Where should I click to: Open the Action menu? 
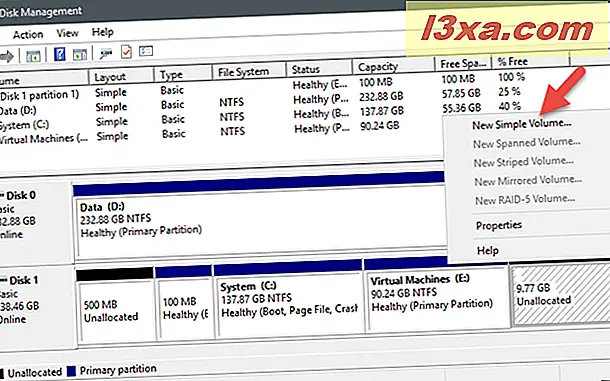click(28, 35)
